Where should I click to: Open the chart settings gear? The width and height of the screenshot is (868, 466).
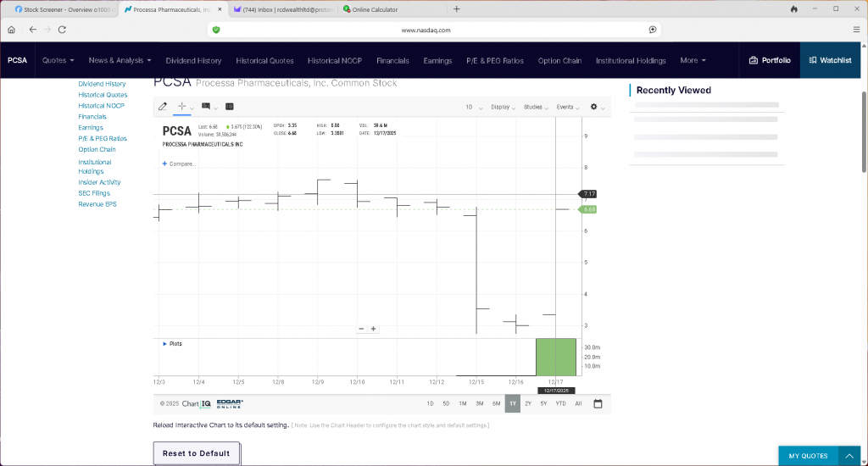(x=593, y=107)
